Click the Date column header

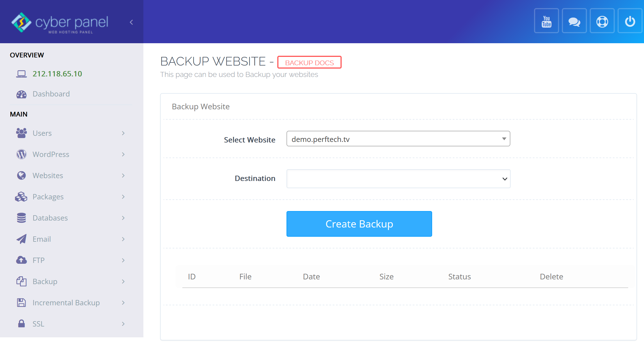pyautogui.click(x=311, y=277)
